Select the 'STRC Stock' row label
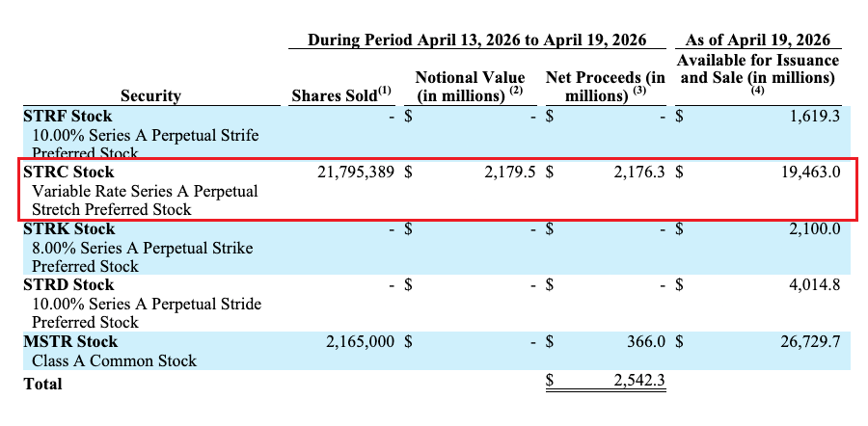The height and width of the screenshot is (426, 868). (68, 173)
